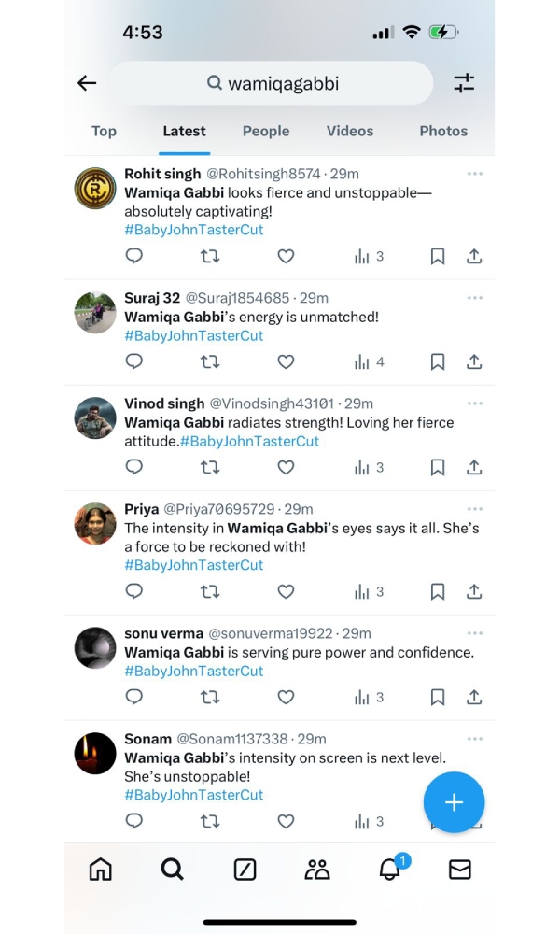Open more options on Rohit singh's tweet
This screenshot has height=934, width=560.
point(474,174)
